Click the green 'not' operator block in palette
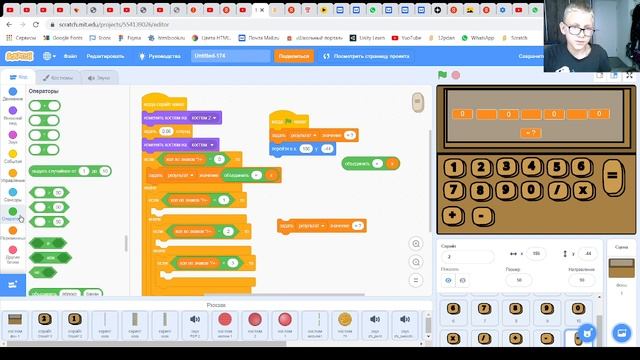This screenshot has width=640, height=360. click(x=43, y=272)
